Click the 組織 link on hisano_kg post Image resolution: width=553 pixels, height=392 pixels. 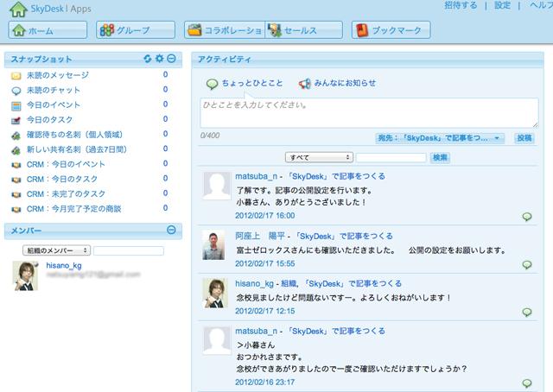289,283
